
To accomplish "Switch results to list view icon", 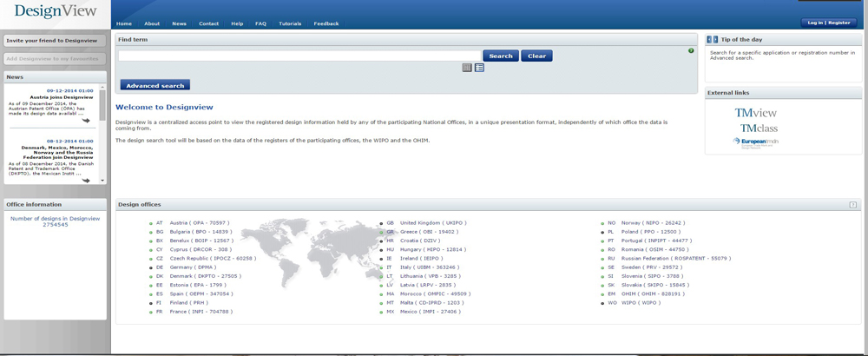I will (479, 68).
